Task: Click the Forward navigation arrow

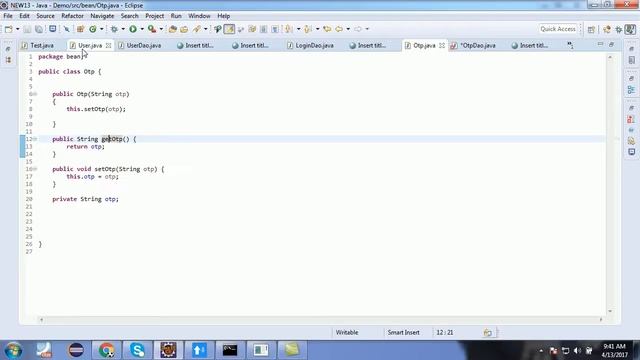Action: click(x=358, y=29)
